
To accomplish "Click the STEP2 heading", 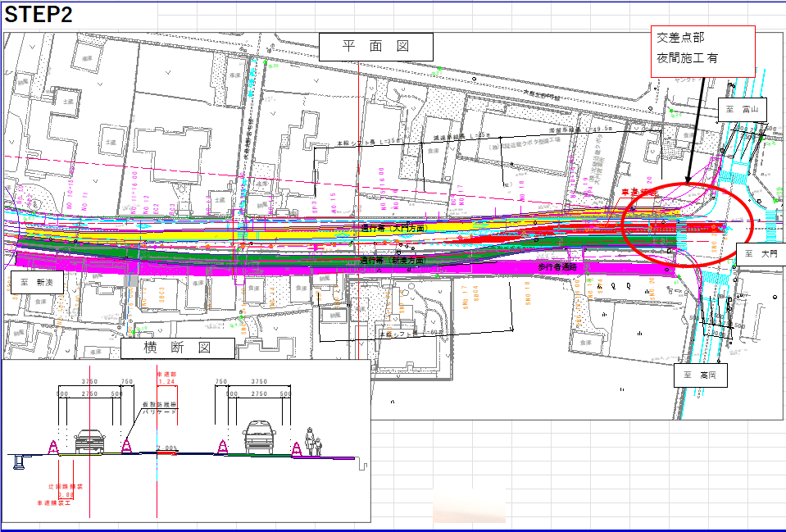I will click(x=38, y=14).
